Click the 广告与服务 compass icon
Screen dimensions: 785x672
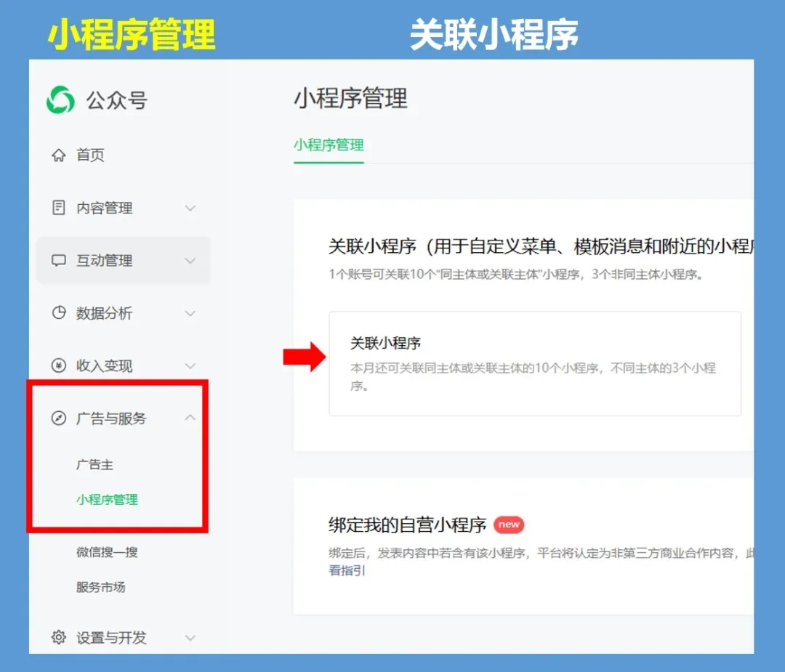click(59, 418)
